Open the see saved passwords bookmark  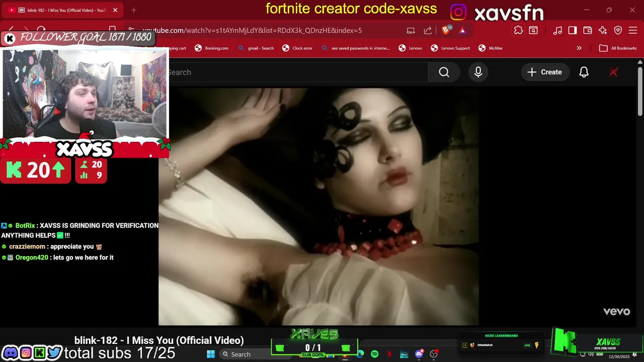[356, 48]
